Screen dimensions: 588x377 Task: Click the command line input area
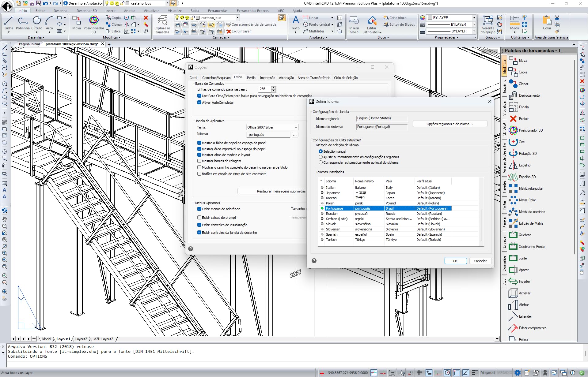pos(294,364)
